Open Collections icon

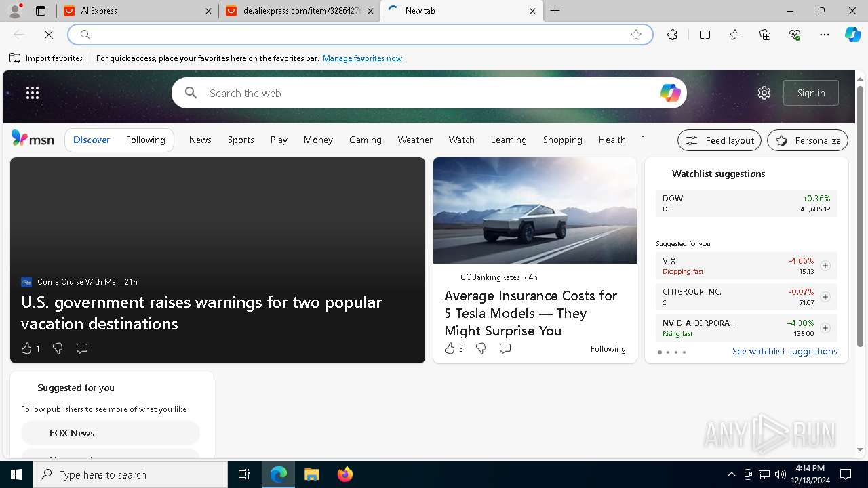[765, 35]
